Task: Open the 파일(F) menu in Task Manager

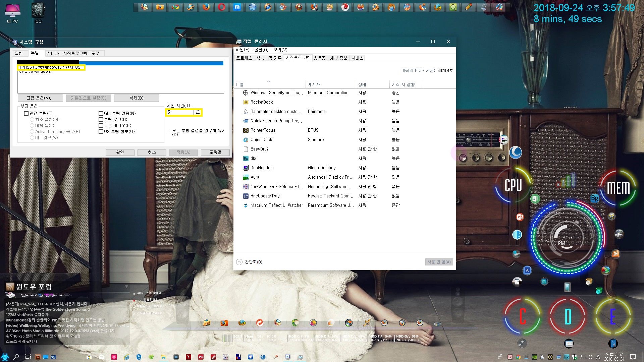Action: click(x=243, y=50)
